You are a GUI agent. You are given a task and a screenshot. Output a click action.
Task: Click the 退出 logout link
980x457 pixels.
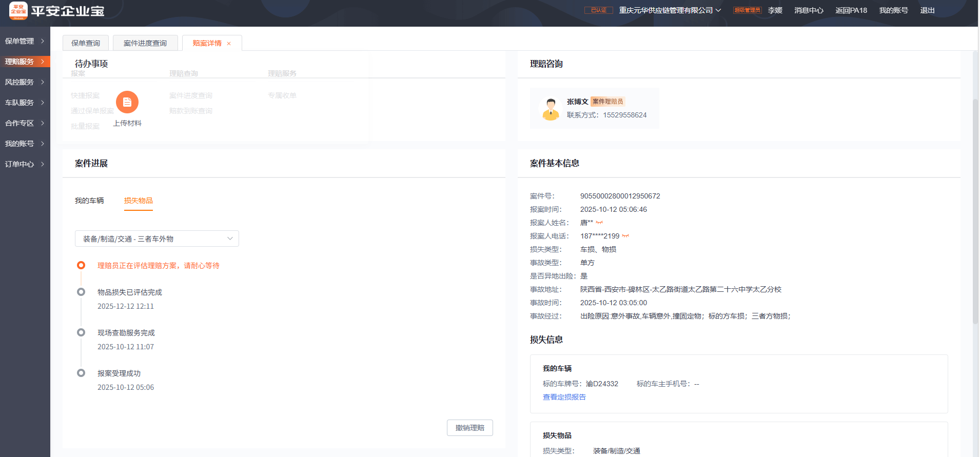927,10
